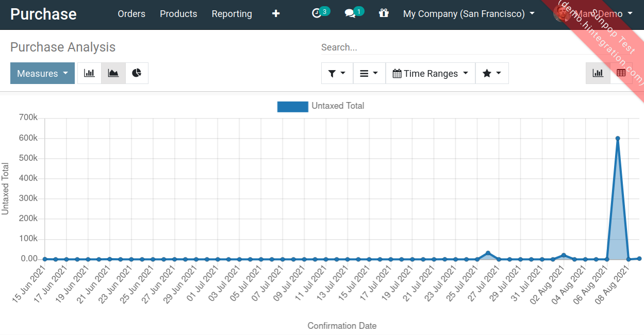Viewport: 644px width, 335px height.
Task: Click the small peak at 02 Aug 2021
Action: [x=564, y=255]
